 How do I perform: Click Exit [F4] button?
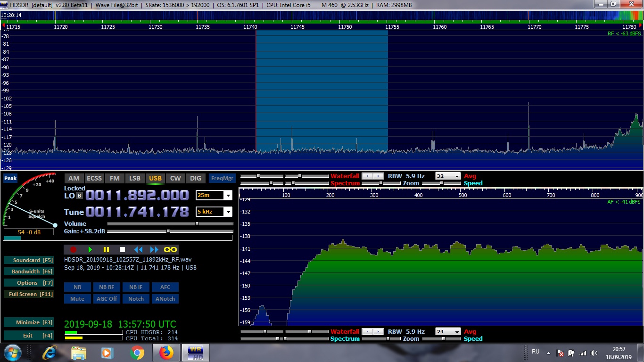coord(28,336)
